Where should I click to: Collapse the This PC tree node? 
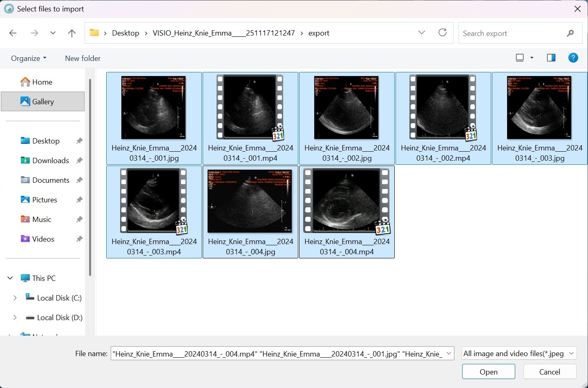tap(10, 278)
